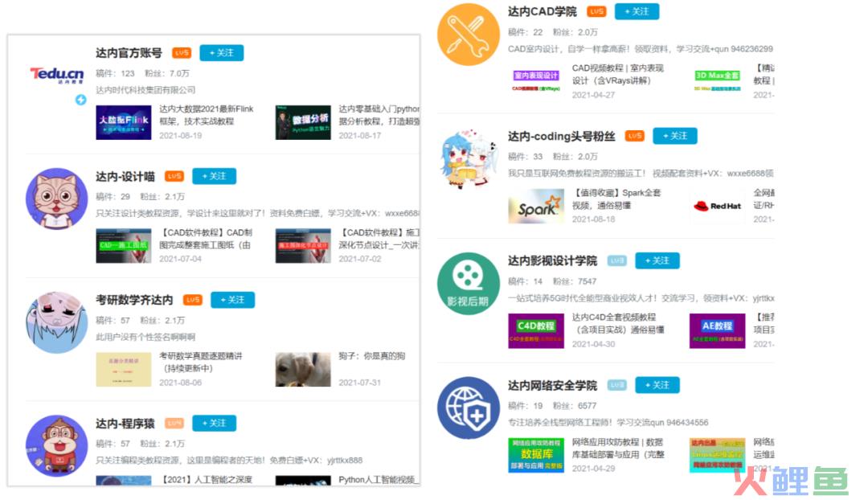The height and width of the screenshot is (500, 868).
Task: Follow 达内网络安全学院 using +关注
Action: [657, 385]
